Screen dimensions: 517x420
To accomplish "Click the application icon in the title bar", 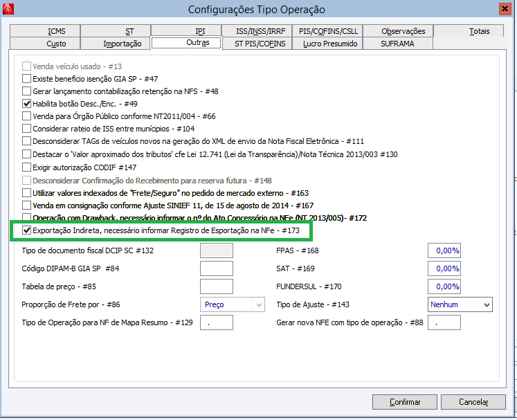I will [8, 9].
